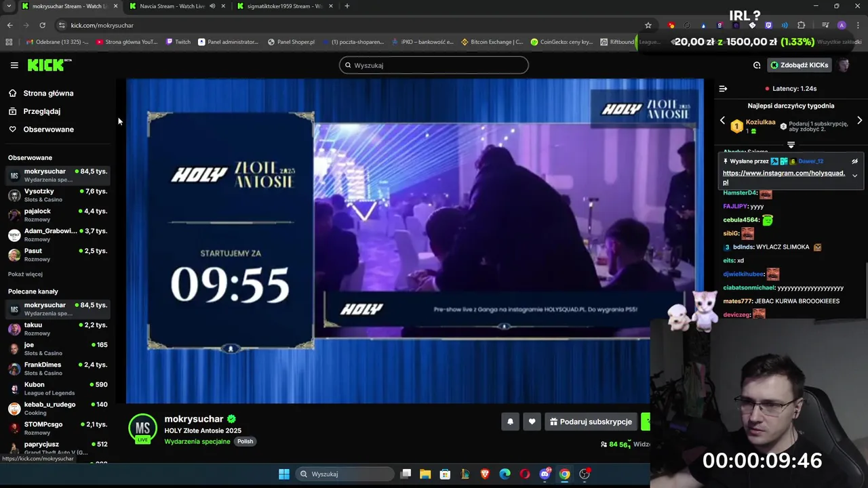Open Vysotzky followed channel
Screen dimensions: 868x488
(58, 195)
